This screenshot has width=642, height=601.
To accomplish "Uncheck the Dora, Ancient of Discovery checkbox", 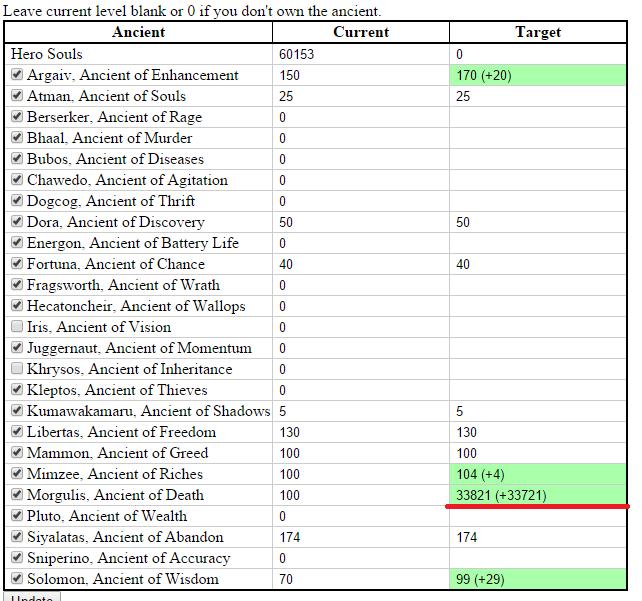I will tap(17, 221).
